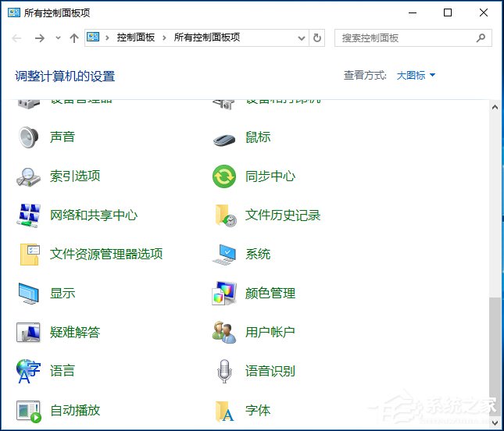Click the vertical scrollbar down arrow
The width and height of the screenshot is (504, 431).
pyautogui.click(x=494, y=422)
